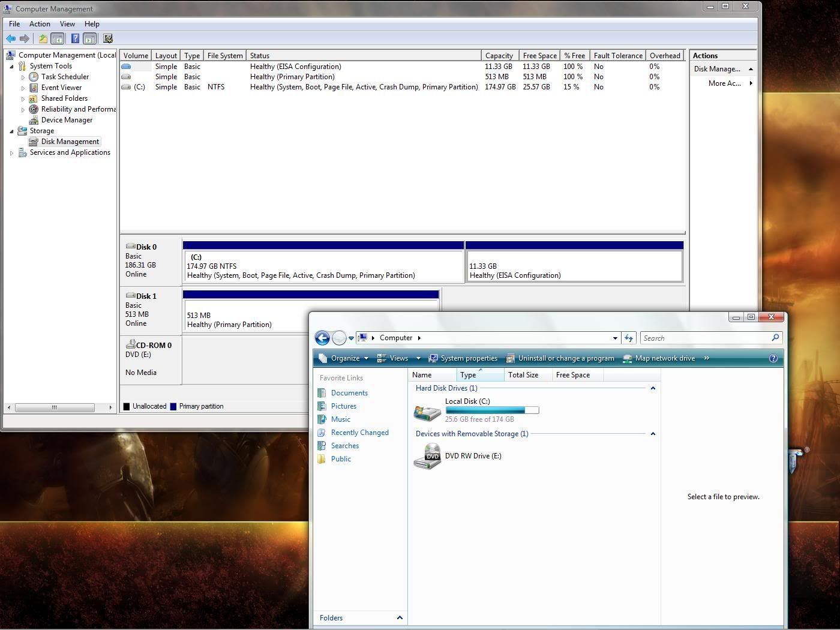Click Map network drive button
840x630 pixels.
(659, 358)
